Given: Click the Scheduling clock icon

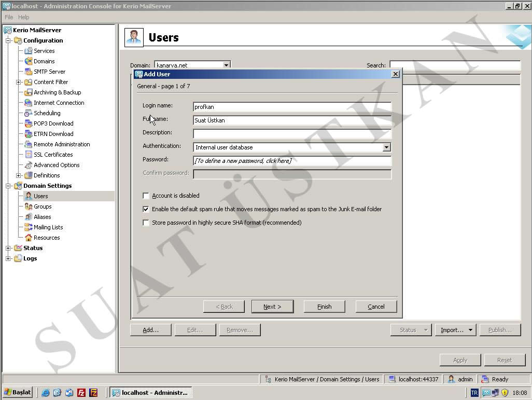Looking at the screenshot, I should [29, 113].
